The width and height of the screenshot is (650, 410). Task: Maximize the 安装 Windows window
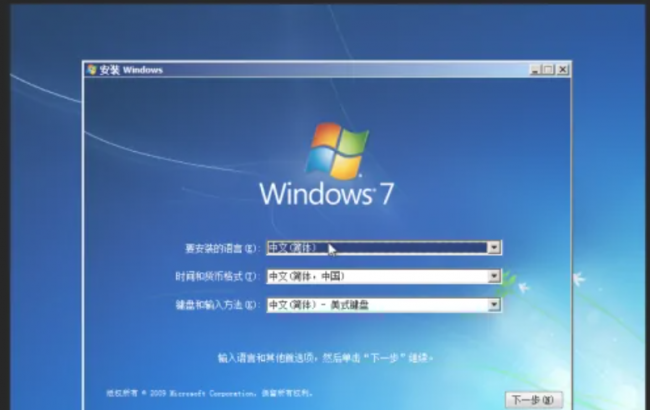click(x=549, y=70)
